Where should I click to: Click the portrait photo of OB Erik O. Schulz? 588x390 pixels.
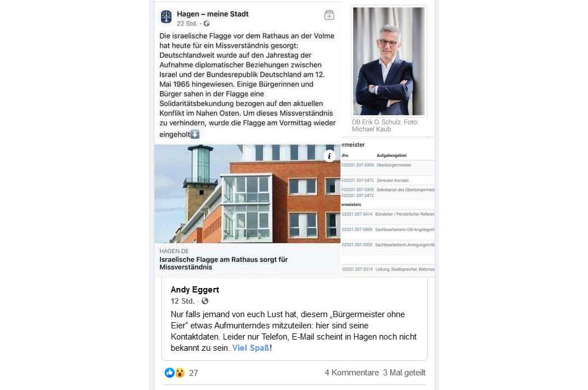[x=389, y=61]
